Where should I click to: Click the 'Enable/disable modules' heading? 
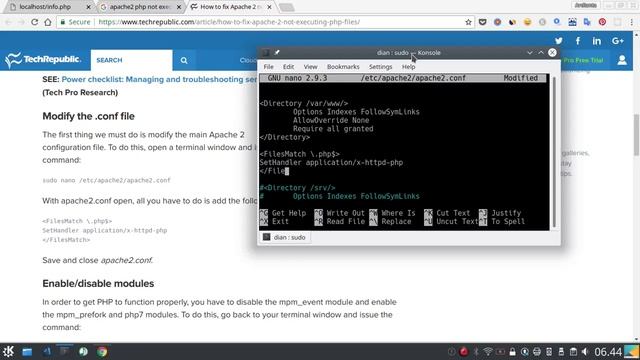coord(98,284)
